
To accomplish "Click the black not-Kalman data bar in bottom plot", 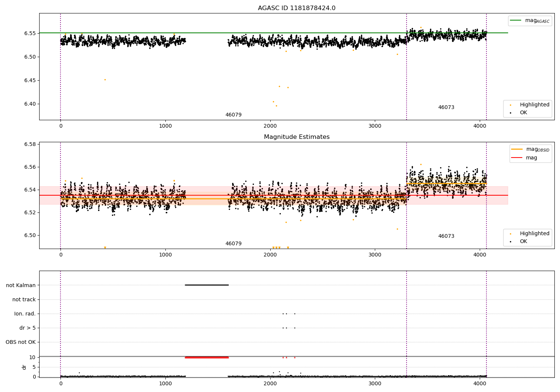I will [206, 285].
